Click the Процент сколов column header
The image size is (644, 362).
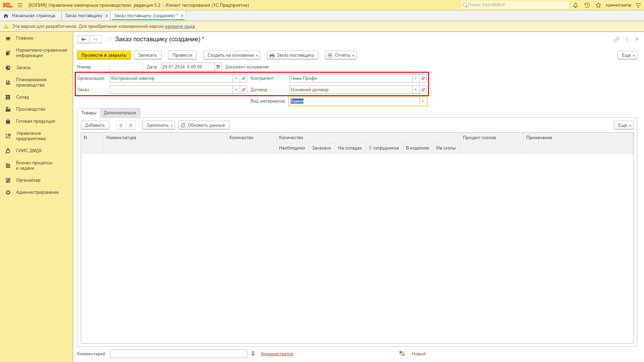[491, 143]
